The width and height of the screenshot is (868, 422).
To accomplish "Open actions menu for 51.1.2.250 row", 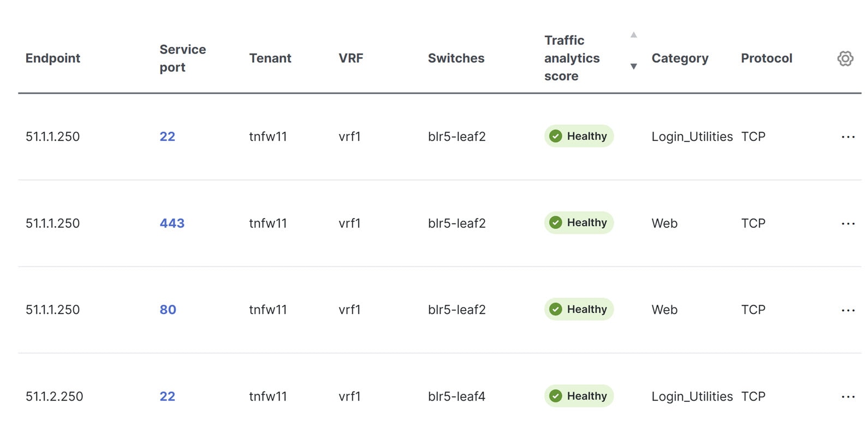I will click(x=848, y=397).
